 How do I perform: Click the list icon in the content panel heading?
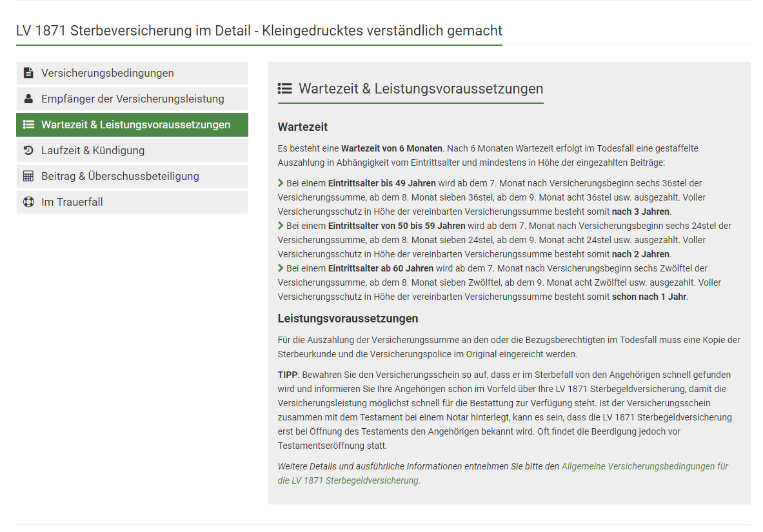(x=284, y=88)
